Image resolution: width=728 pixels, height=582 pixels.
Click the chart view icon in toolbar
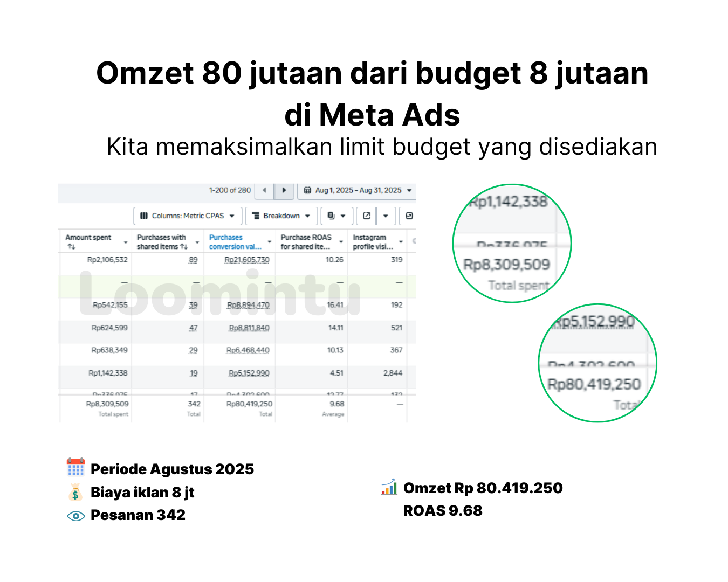[x=409, y=216]
